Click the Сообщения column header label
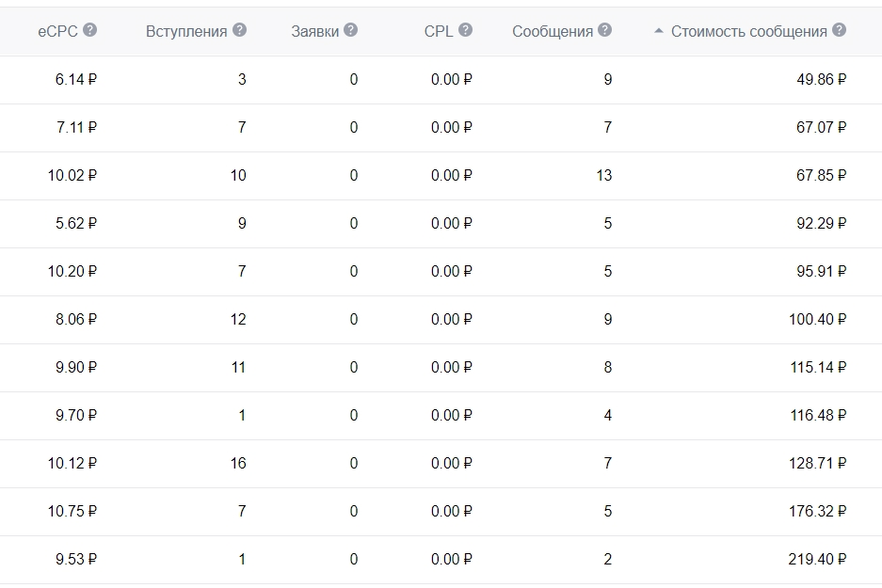882x588 pixels. 553,31
